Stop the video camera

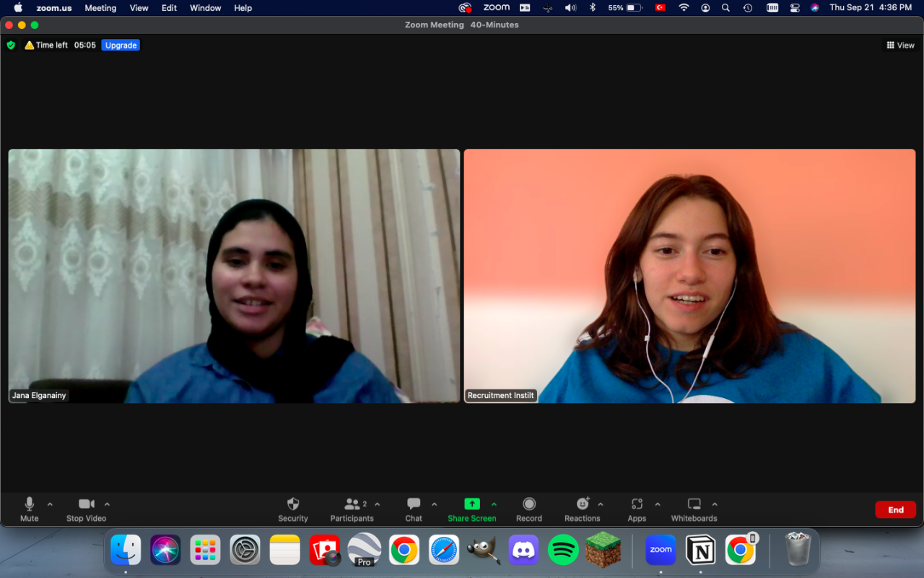coord(86,509)
